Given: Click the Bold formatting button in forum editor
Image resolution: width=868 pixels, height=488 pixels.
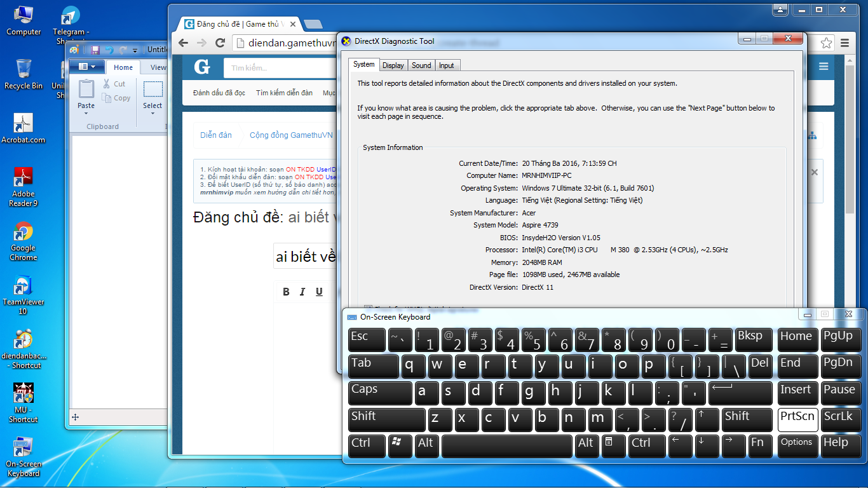Looking at the screenshot, I should (x=286, y=292).
